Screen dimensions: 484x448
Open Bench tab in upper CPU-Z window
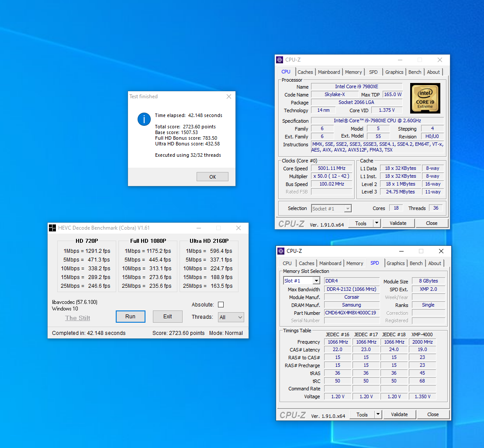[415, 72]
